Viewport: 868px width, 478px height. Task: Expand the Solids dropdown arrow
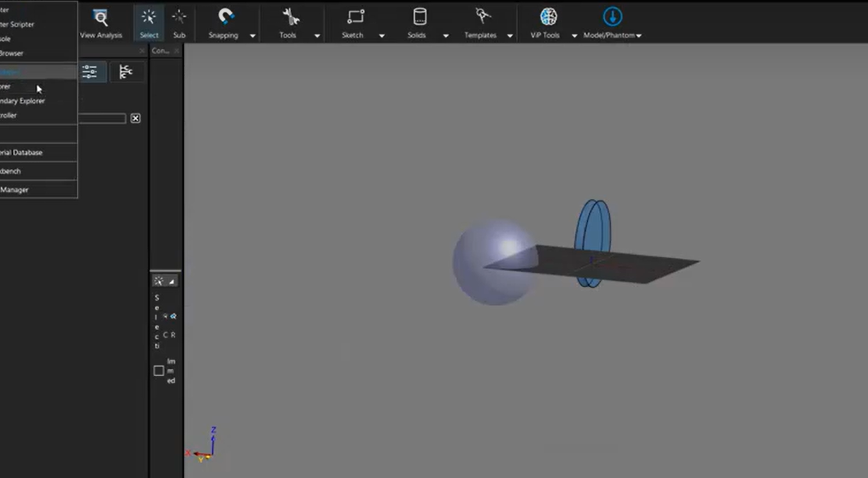(x=446, y=35)
